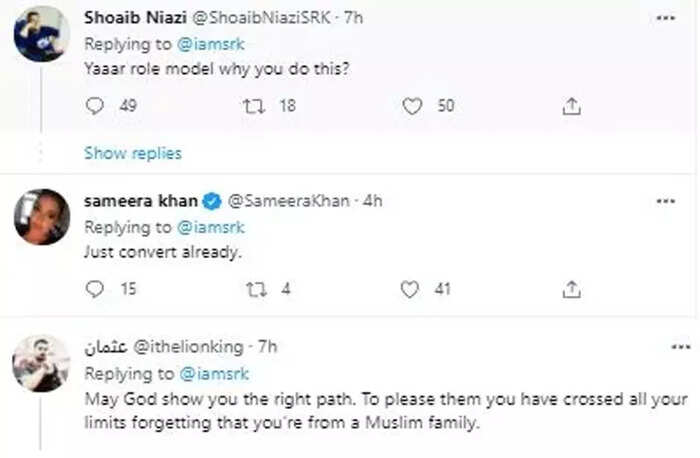View sameera khan's profile avatar
The height and width of the screenshot is (458, 700).
click(42, 217)
